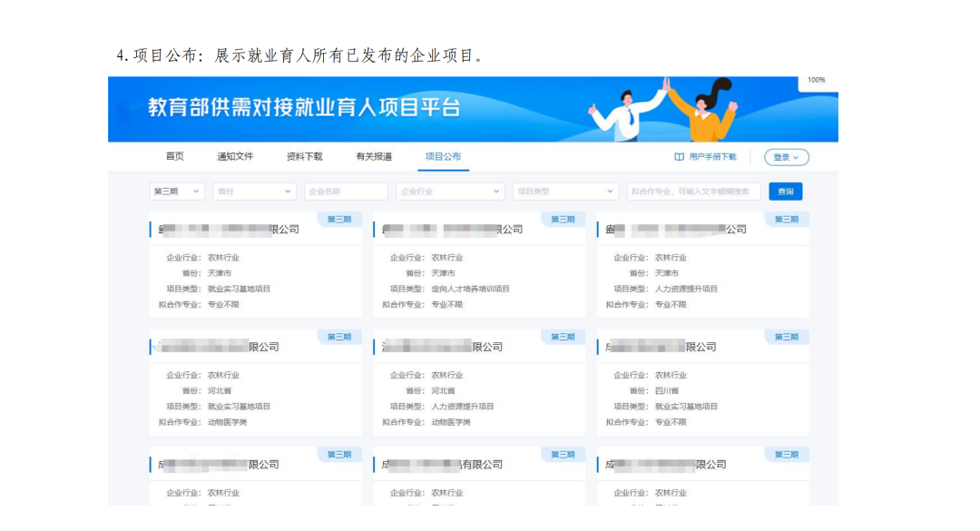
Task: Click the 查询 search button
Action: [784, 192]
